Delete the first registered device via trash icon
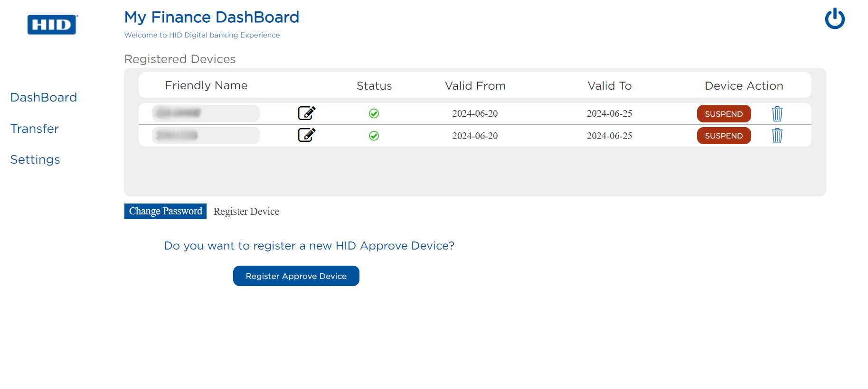 (x=777, y=114)
